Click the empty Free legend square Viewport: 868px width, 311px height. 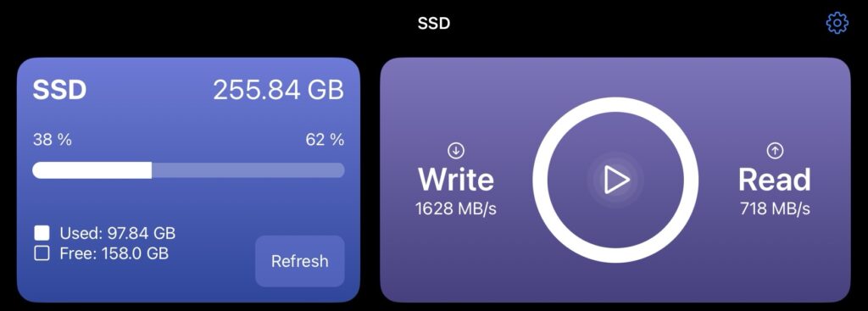(42, 253)
